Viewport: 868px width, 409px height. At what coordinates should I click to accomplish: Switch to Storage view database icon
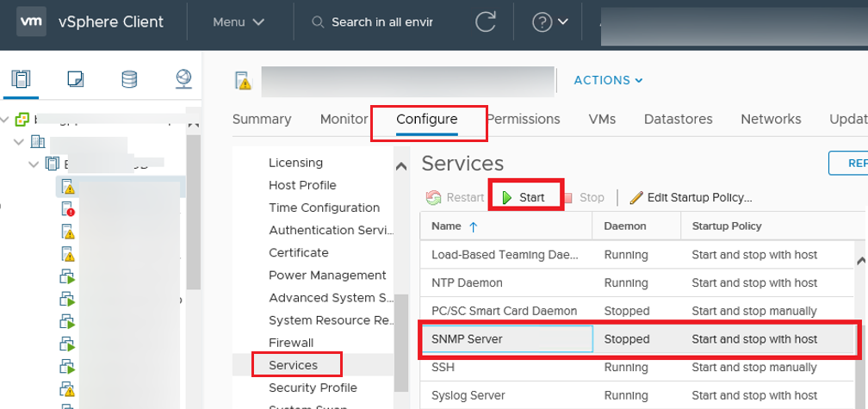click(x=129, y=79)
